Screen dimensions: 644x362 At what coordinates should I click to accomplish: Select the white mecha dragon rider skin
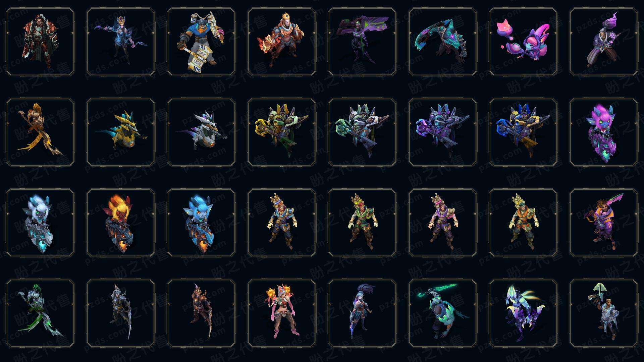pyautogui.click(x=201, y=132)
